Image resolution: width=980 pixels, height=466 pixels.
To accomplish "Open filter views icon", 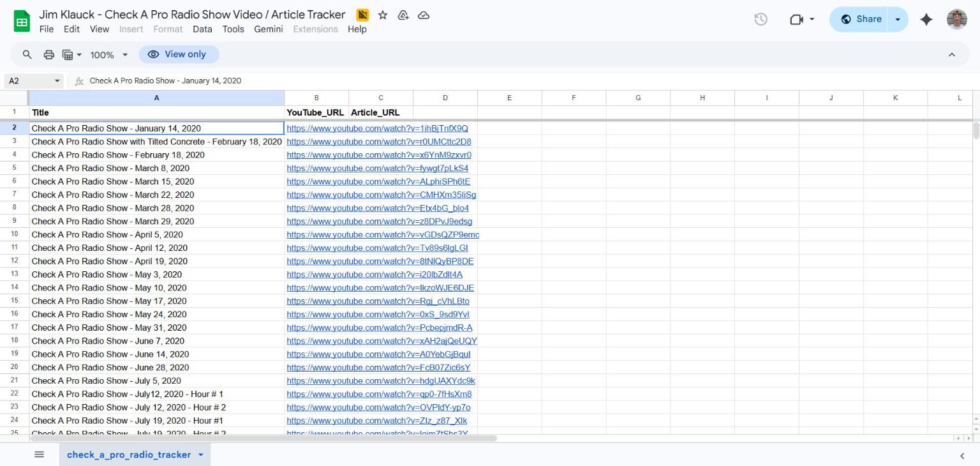I will pos(68,54).
